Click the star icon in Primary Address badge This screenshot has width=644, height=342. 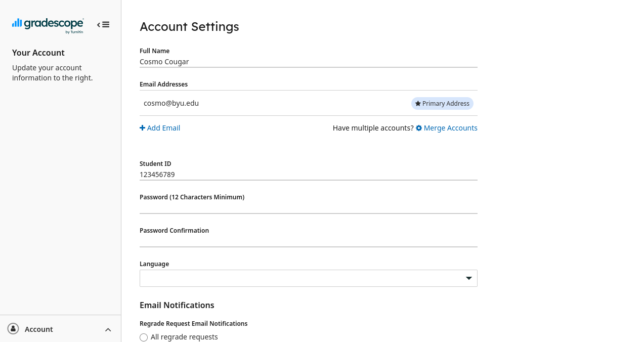pyautogui.click(x=418, y=103)
